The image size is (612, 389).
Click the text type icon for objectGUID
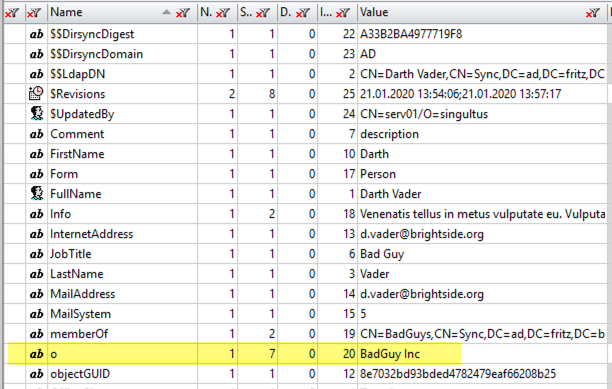pos(36,374)
